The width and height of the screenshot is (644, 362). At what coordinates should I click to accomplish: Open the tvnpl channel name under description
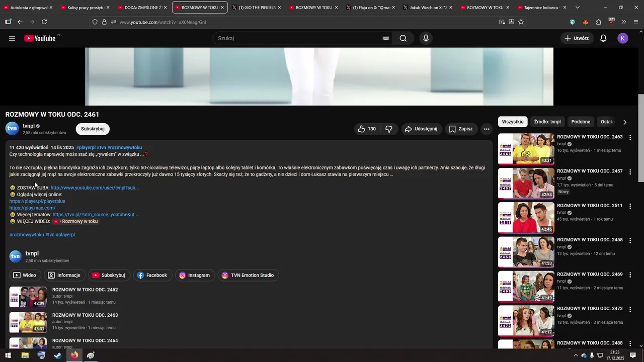[x=32, y=253]
